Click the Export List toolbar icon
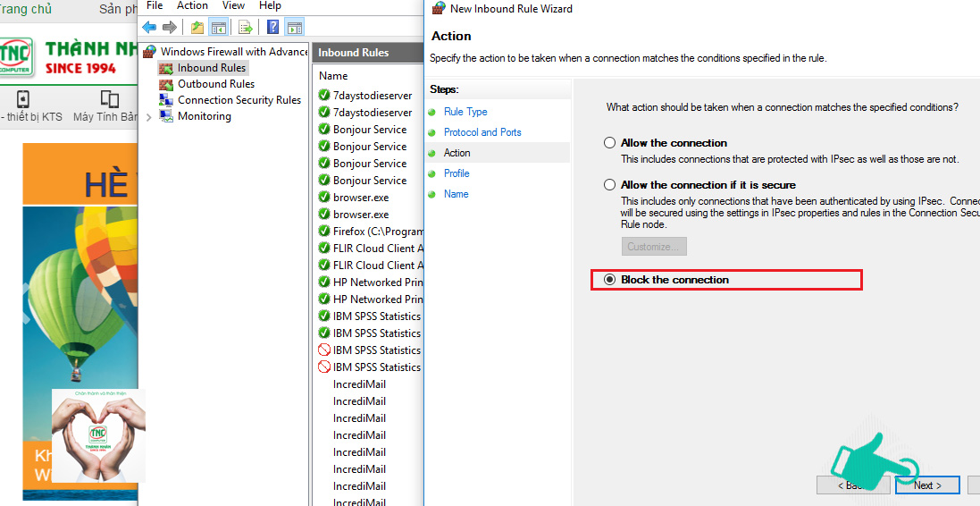The width and height of the screenshot is (980, 506). (x=246, y=27)
